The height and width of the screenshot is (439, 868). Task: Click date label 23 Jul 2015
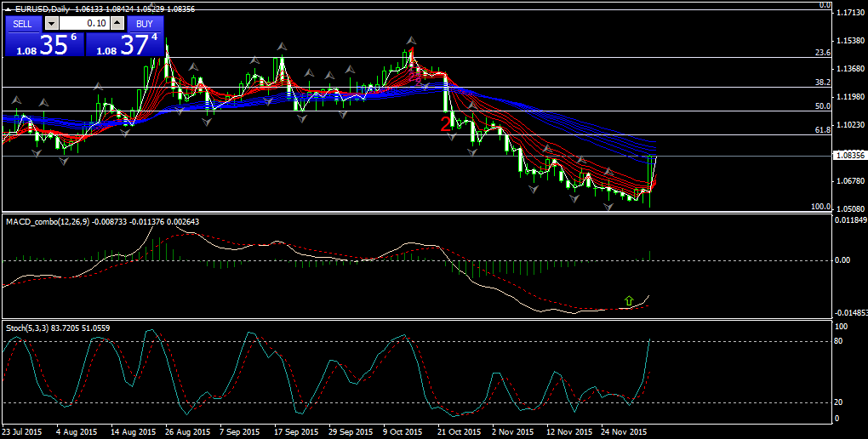[23, 431]
